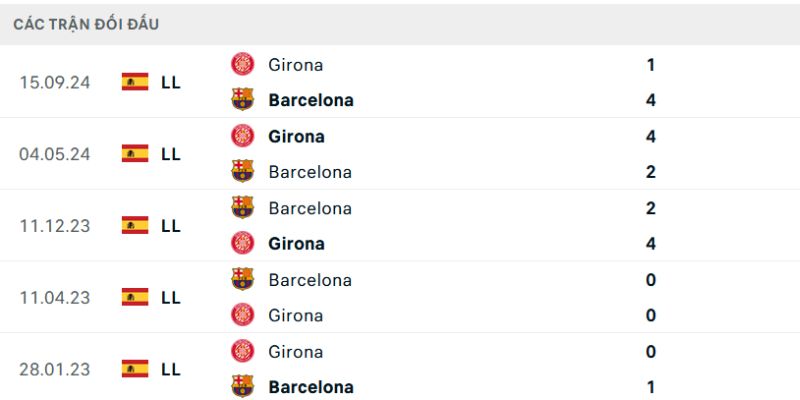
Task: Click Barcelona's score 1 in 28.01.23 match
Action: point(651,387)
